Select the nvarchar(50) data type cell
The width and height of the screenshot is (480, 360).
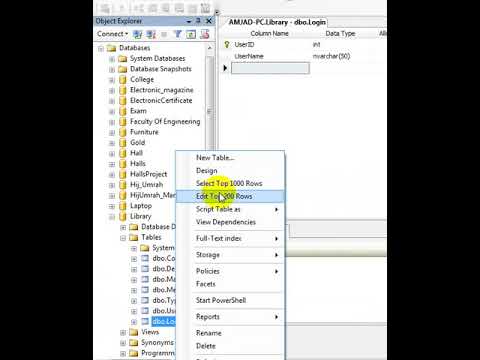pos(331,56)
